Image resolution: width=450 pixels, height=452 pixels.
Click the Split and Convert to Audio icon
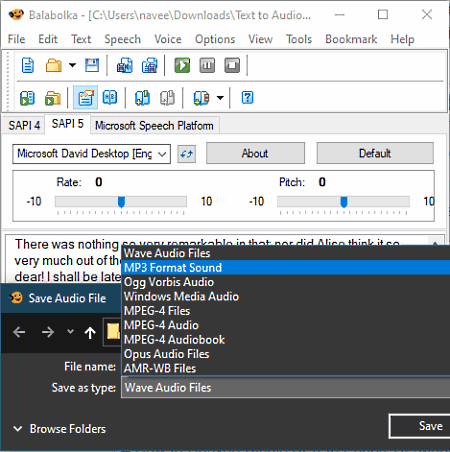(x=150, y=65)
